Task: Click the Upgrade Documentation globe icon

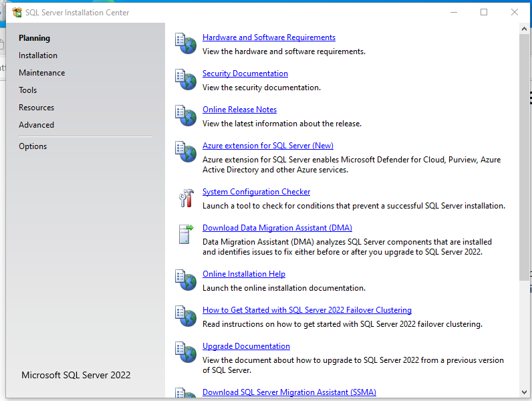Action: pyautogui.click(x=186, y=352)
